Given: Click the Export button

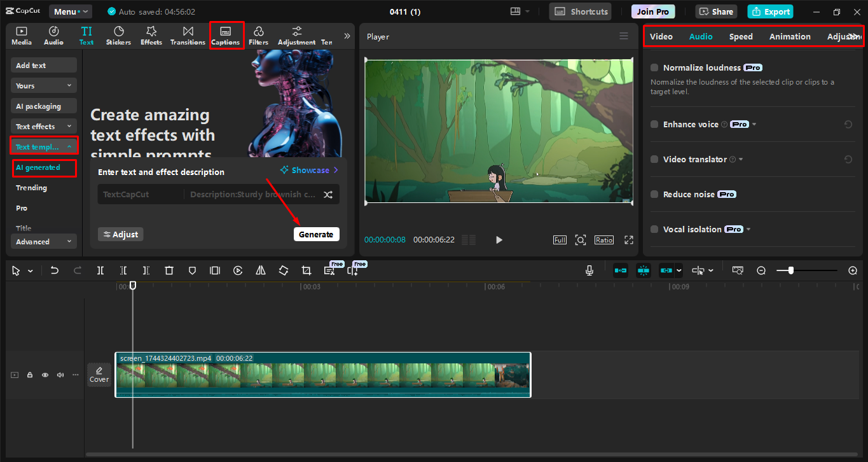Looking at the screenshot, I should coord(770,11).
